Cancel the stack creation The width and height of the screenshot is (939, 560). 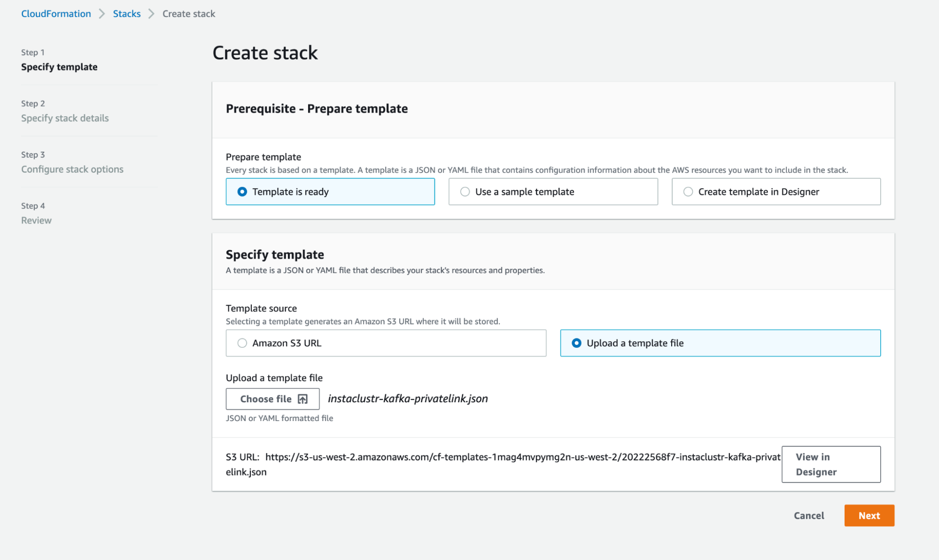coord(809,515)
